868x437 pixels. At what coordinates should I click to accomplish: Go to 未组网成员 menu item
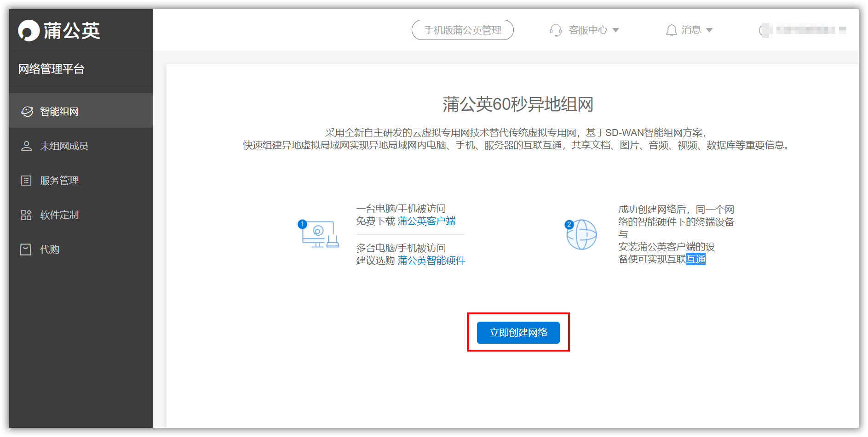pyautogui.click(x=81, y=146)
